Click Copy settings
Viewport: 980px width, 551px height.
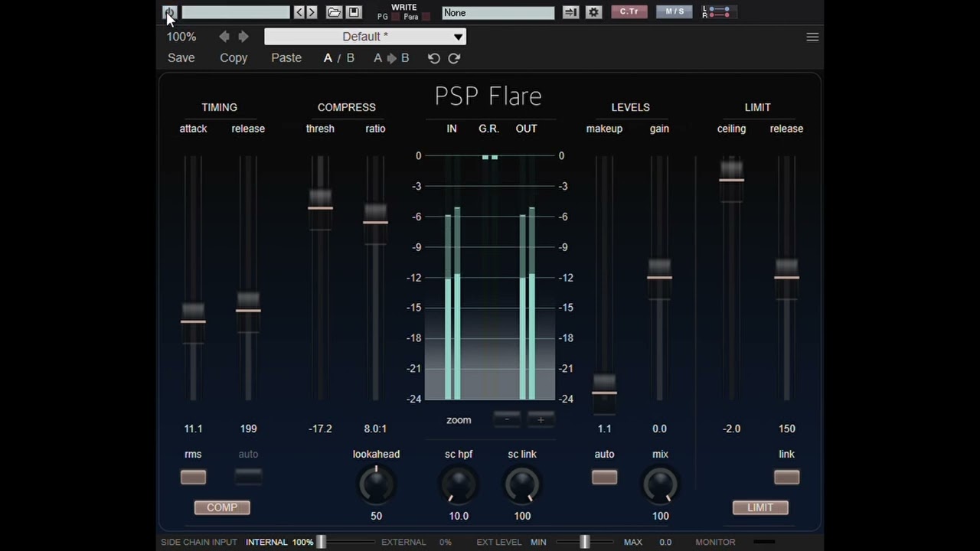(x=234, y=58)
